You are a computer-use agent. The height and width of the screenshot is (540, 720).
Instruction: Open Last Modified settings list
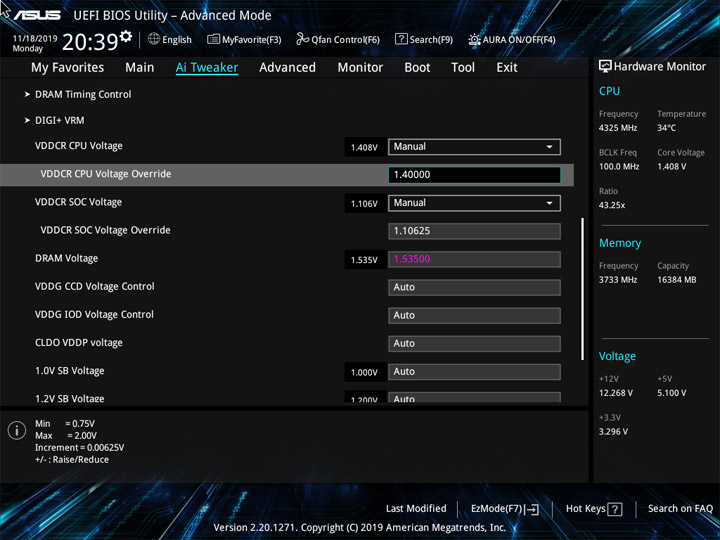416,508
